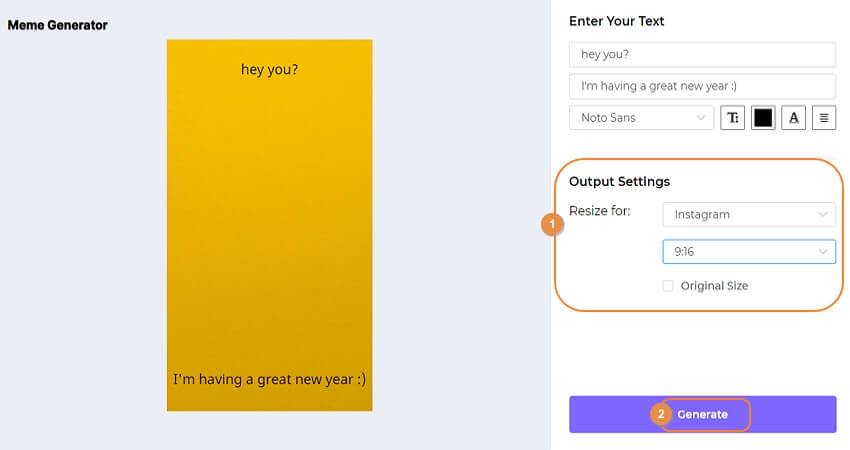The image size is (850, 450).
Task: Click the Generate button
Action: 703,414
